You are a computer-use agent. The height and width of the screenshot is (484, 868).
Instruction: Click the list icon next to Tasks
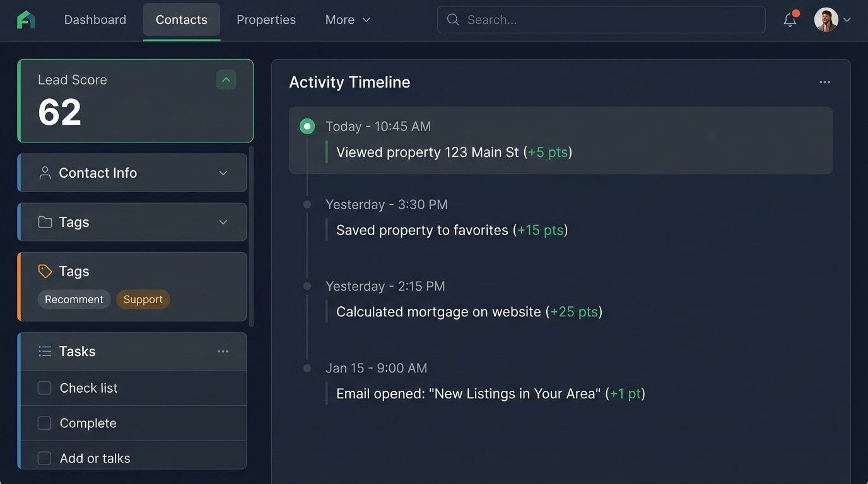coord(44,351)
